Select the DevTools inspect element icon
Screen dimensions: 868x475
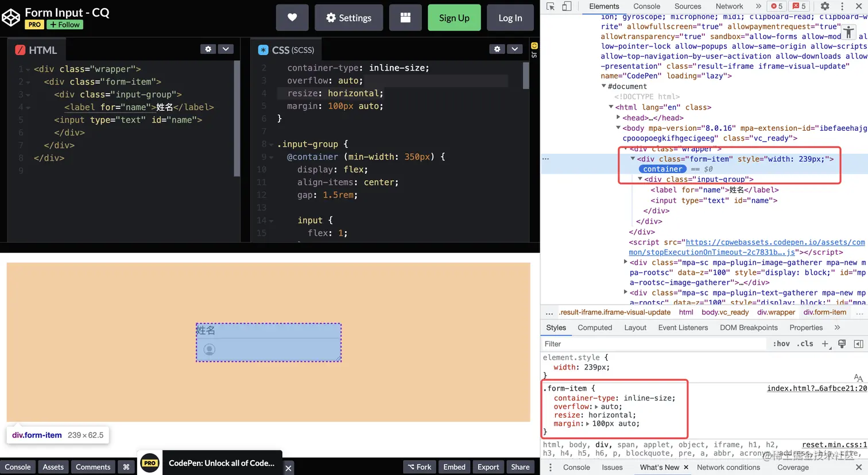pyautogui.click(x=551, y=6)
